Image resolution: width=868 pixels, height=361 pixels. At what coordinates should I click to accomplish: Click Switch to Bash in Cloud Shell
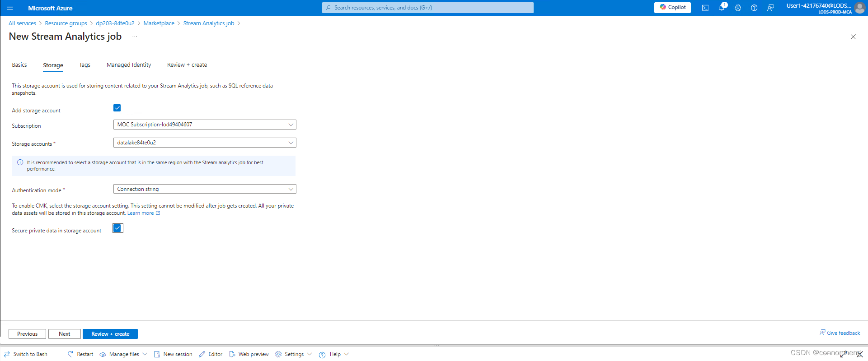tap(26, 354)
